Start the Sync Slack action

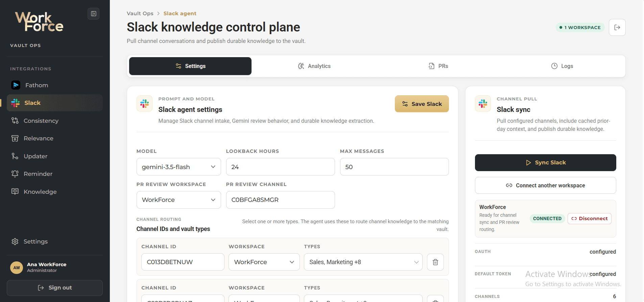[x=545, y=163]
